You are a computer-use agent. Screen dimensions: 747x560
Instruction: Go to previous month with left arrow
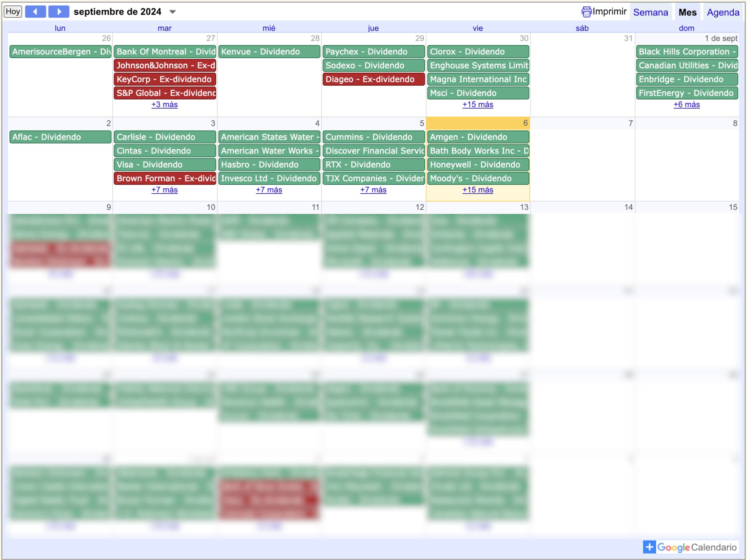point(35,12)
